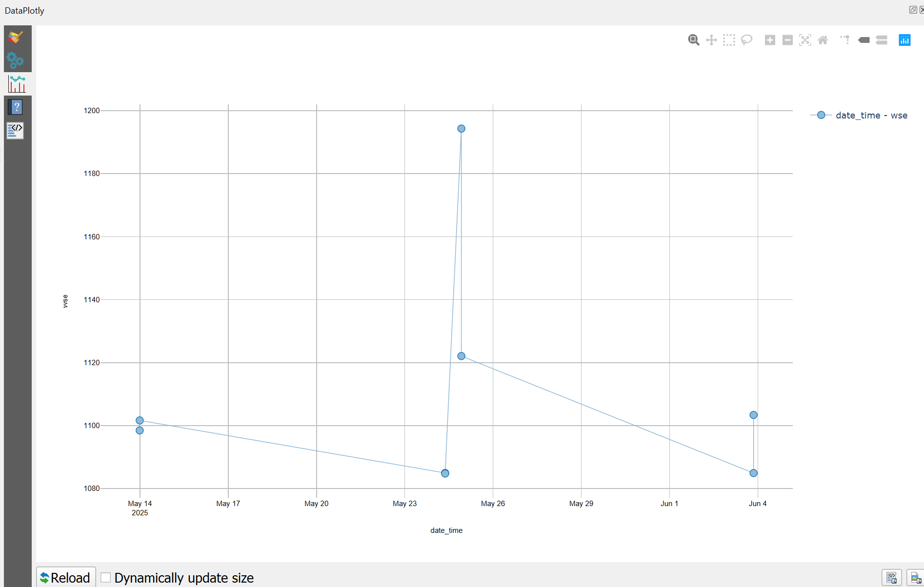
Task: Click the 1140 y-axis tick label
Action: 92,300
